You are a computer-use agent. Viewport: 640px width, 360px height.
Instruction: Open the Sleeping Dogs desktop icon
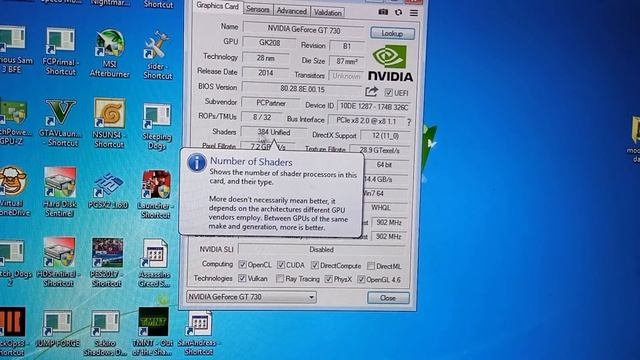[x=157, y=126]
